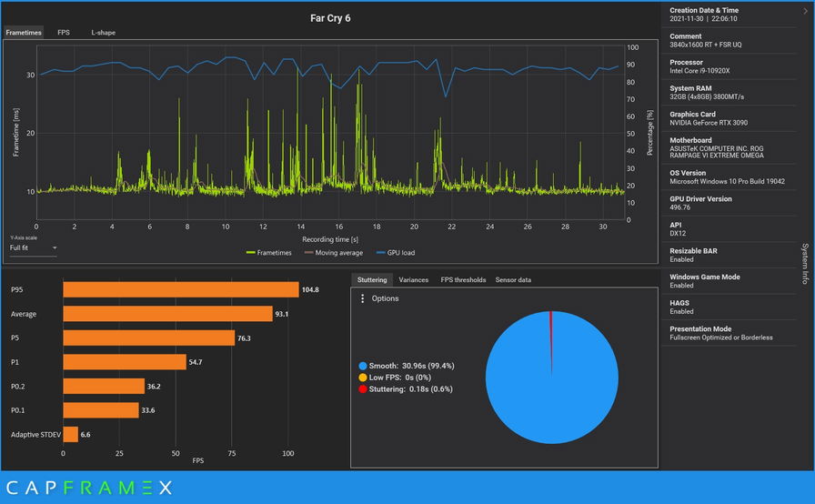Open the L-shape tab
The width and height of the screenshot is (815, 504).
[103, 33]
